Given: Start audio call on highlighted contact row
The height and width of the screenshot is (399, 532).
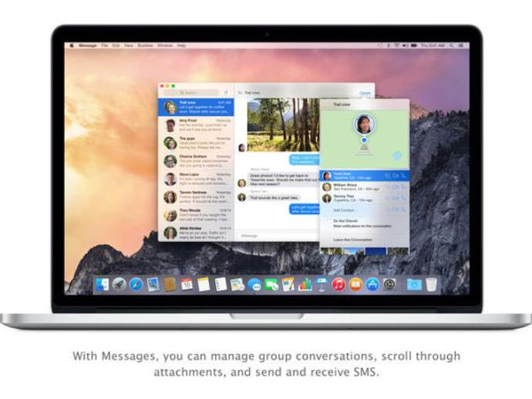Looking at the screenshot, I should click(402, 176).
